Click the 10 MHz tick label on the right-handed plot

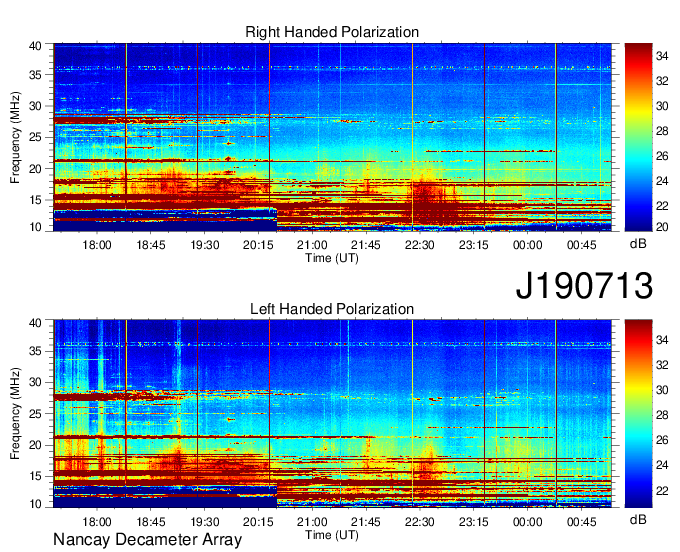[x=35, y=227]
